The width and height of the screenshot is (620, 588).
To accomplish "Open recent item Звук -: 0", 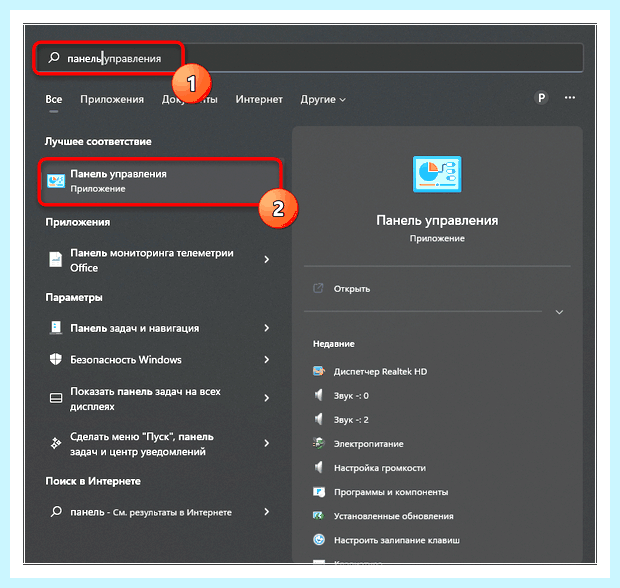I will point(351,395).
